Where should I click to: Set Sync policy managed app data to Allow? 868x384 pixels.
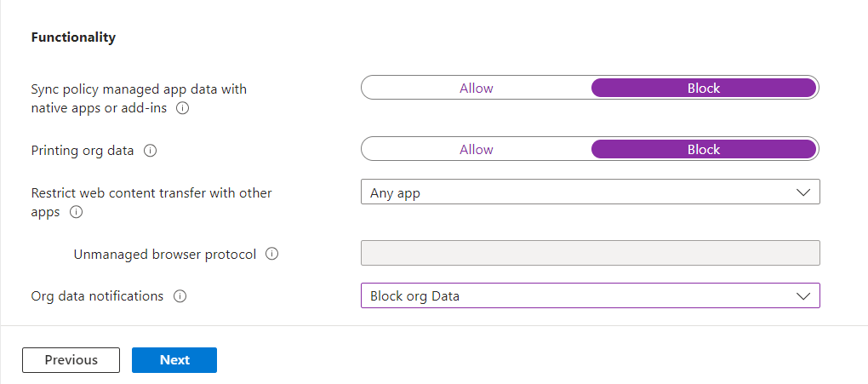(476, 88)
